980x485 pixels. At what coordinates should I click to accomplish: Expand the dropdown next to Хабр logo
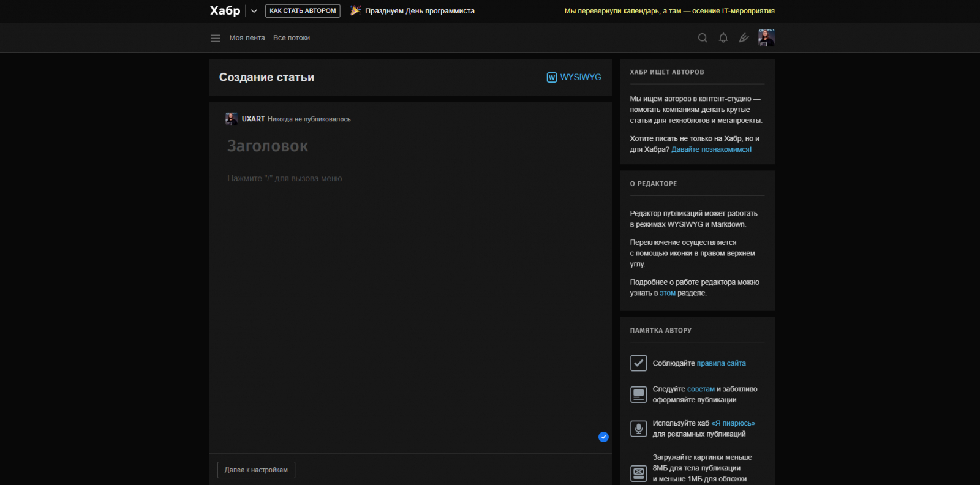point(254,11)
